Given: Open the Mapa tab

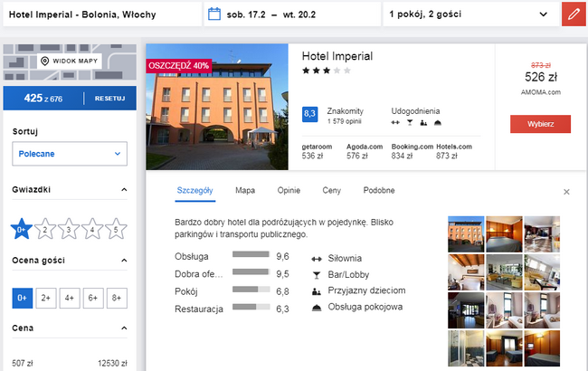Looking at the screenshot, I should pos(245,191).
